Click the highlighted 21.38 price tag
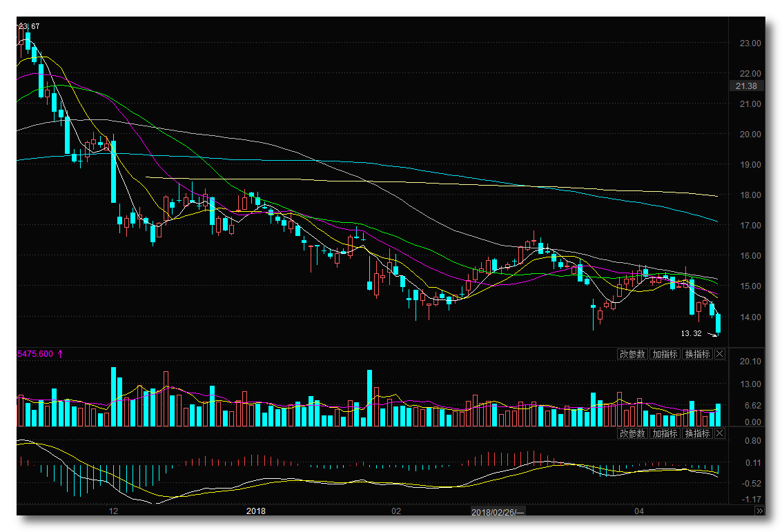Screen dimensions: 782x532 point(747,86)
